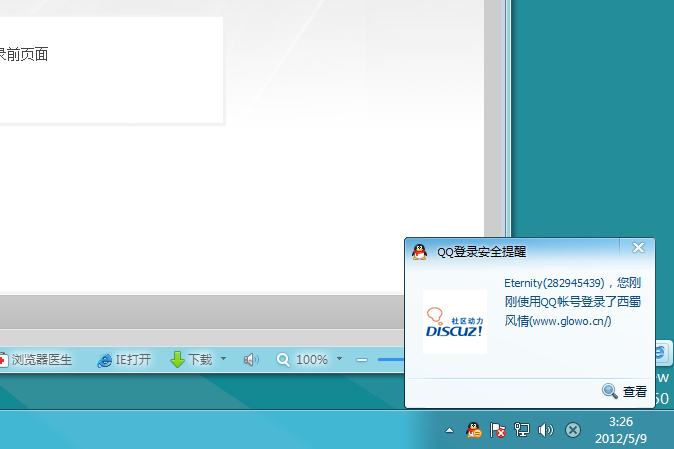Viewport: 674px width, 449px height.
Task: Click the Discuz! logo thumbnail
Action: tap(455, 322)
